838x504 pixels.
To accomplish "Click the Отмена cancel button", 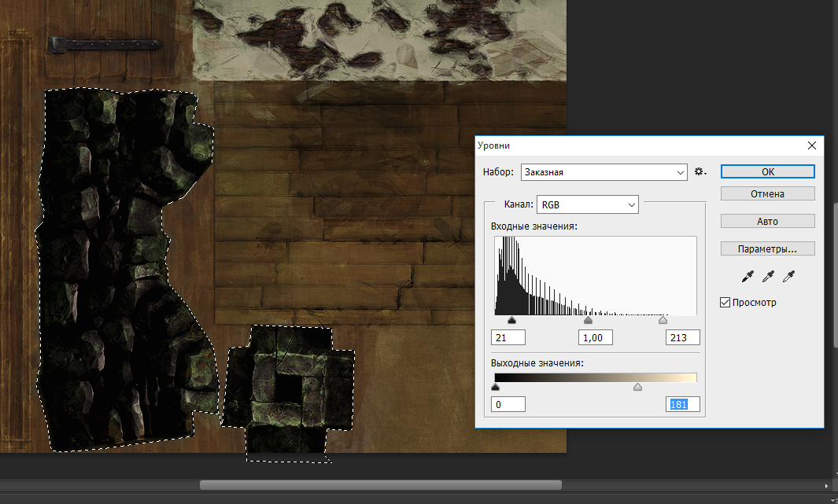I will tap(767, 193).
